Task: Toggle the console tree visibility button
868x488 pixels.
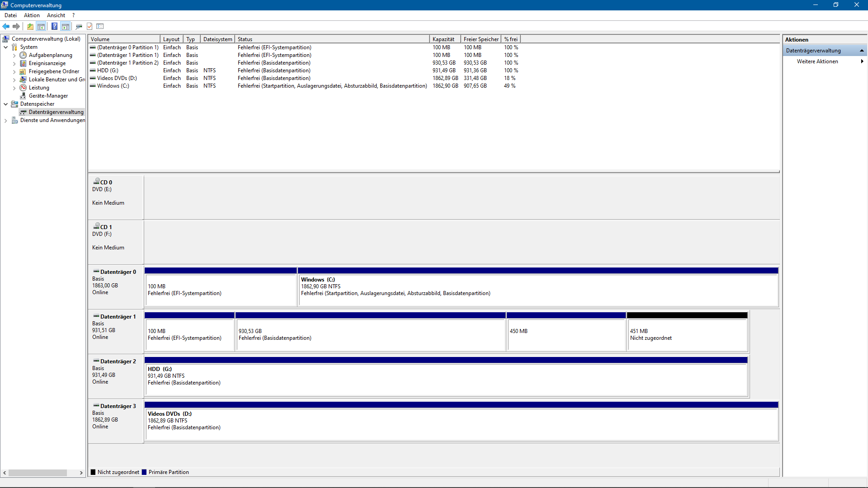Action: coord(41,26)
